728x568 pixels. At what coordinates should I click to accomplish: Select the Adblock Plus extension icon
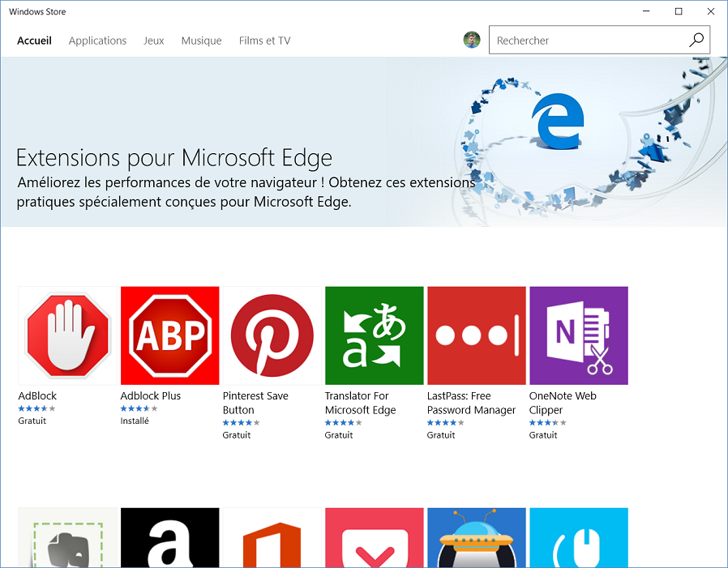169,335
